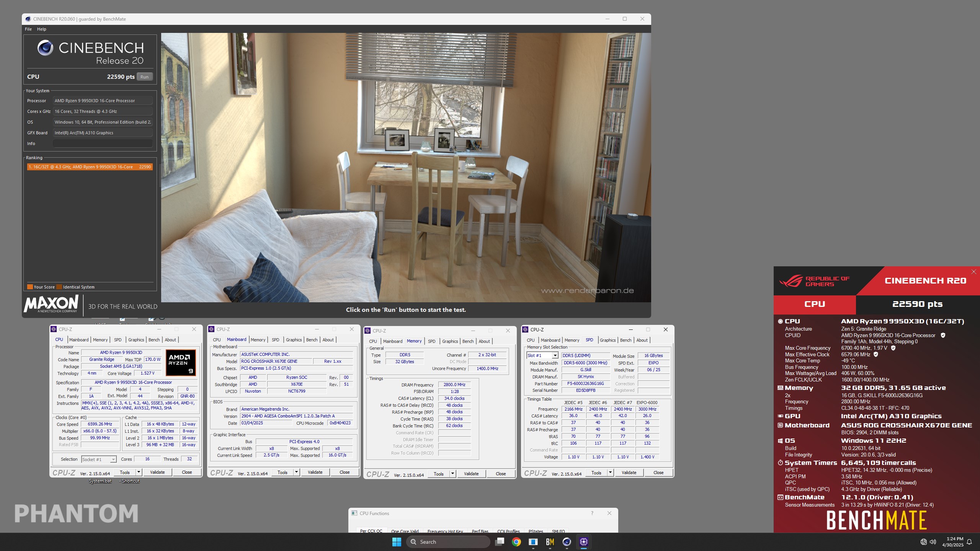Click the CPU-Z icon of the Mainboard-tab window

point(211,329)
